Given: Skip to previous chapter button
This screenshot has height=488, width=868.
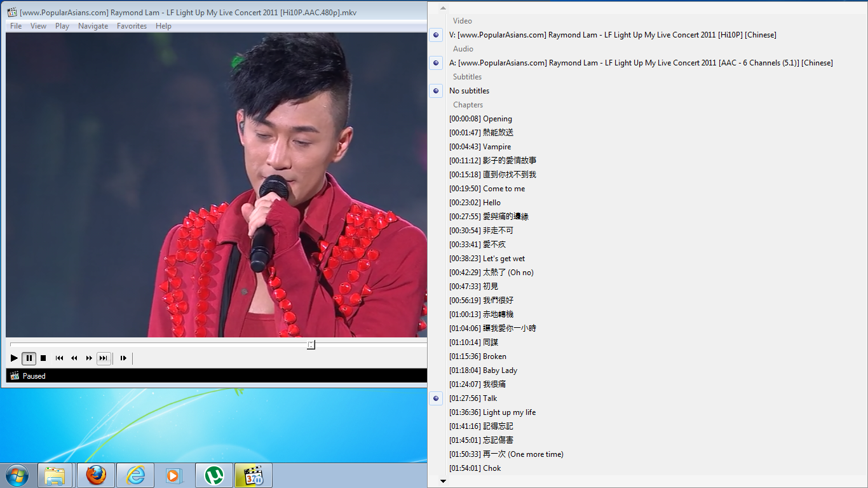Looking at the screenshot, I should (59, 358).
